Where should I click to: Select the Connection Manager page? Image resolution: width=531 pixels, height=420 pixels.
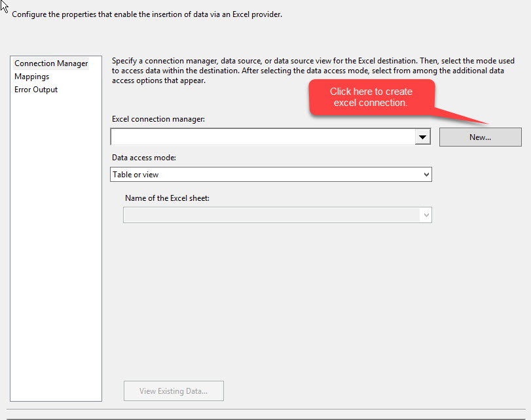[51, 63]
